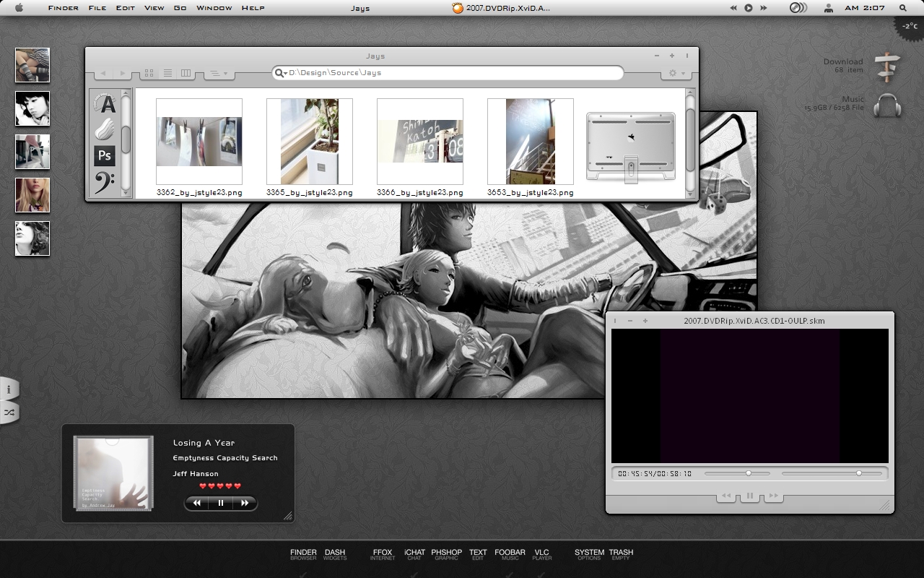924x578 pixels.
Task: Click the D:\Design\Source\Jays path field
Action: [x=448, y=73]
